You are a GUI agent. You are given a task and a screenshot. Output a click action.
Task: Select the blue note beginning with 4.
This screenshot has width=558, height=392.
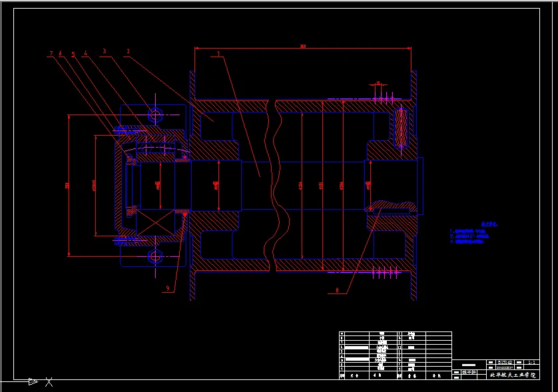pos(467,242)
